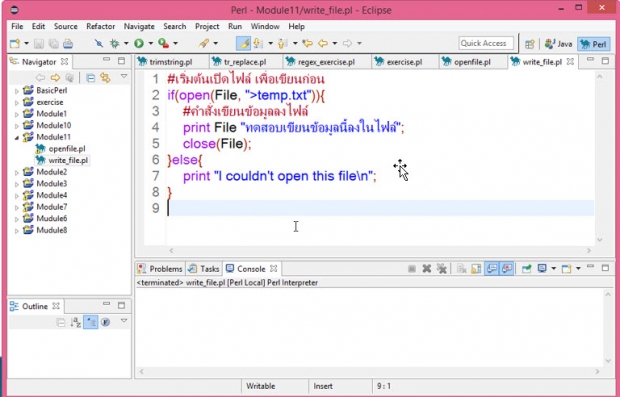The image size is (620, 397).
Task: Close the write_file.pl editor tab
Action: (x=570, y=62)
